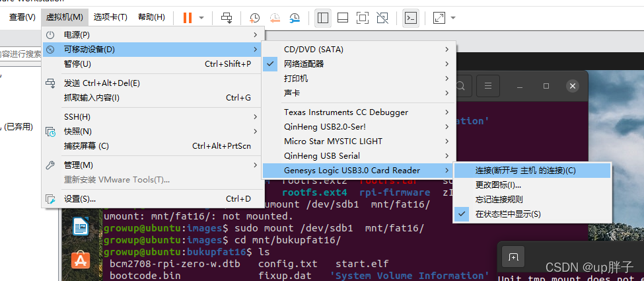Click 忘记连接规则 entry
This screenshot has width=644, height=281.
coord(532,200)
